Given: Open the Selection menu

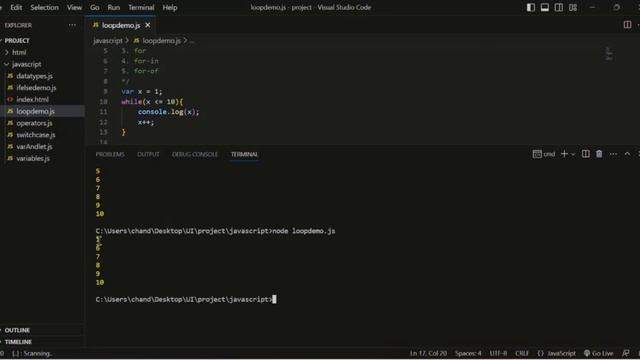Looking at the screenshot, I should click(x=44, y=7).
